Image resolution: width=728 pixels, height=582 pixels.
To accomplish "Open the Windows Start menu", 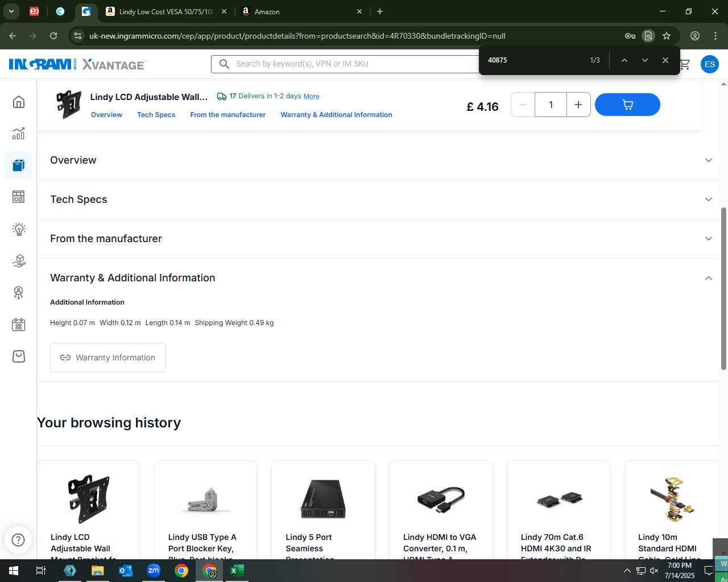I will (14, 571).
